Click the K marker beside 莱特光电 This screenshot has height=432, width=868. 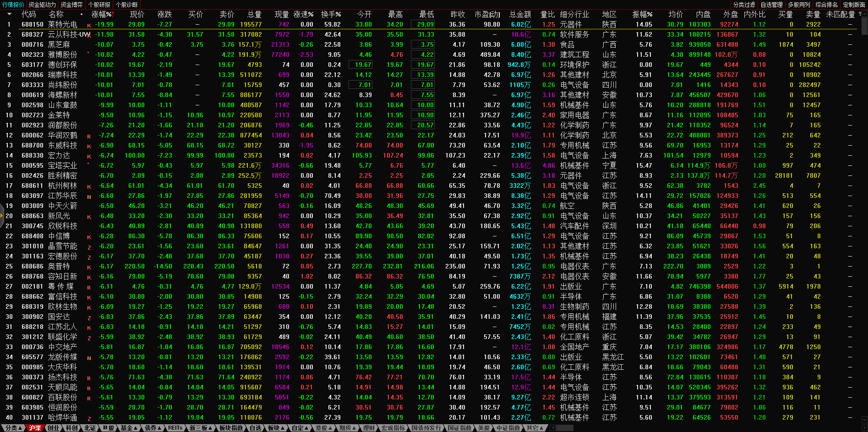tap(89, 25)
